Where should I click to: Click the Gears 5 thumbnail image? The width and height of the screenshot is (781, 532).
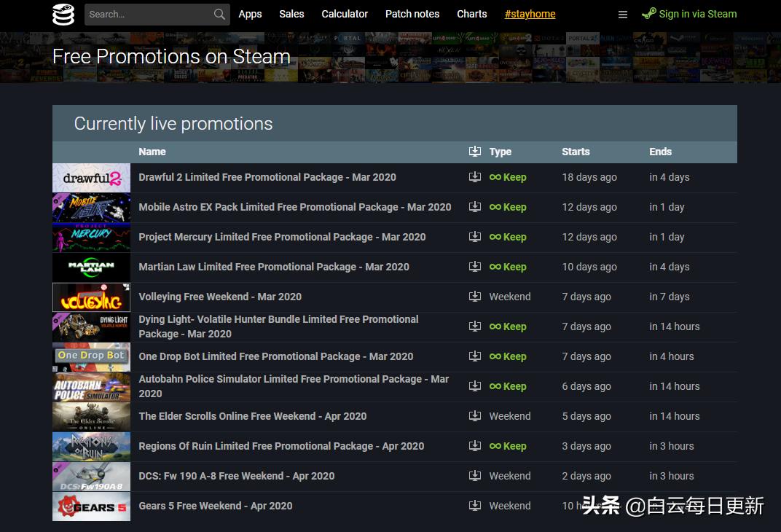coord(91,506)
